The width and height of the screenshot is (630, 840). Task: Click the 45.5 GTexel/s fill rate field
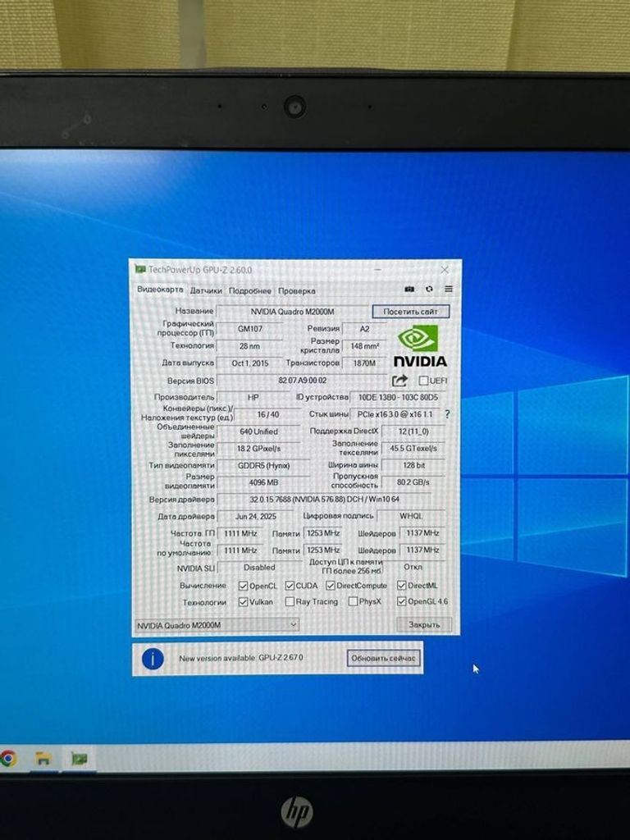pos(413,449)
